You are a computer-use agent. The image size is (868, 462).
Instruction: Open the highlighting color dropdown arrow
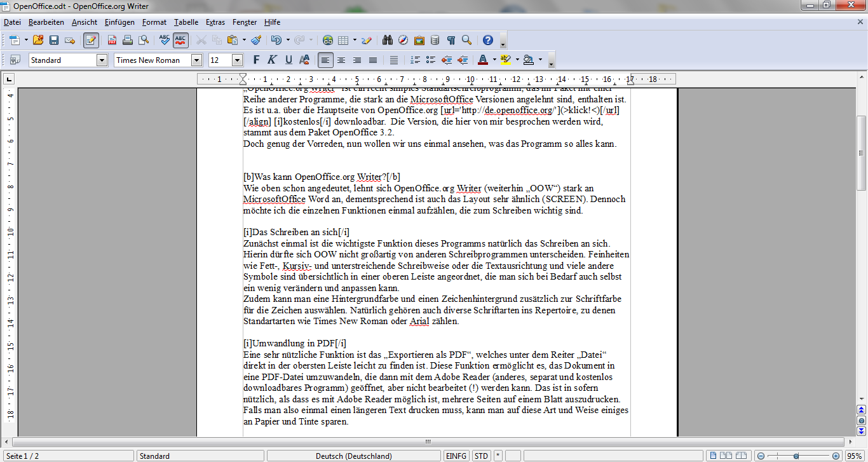(517, 60)
